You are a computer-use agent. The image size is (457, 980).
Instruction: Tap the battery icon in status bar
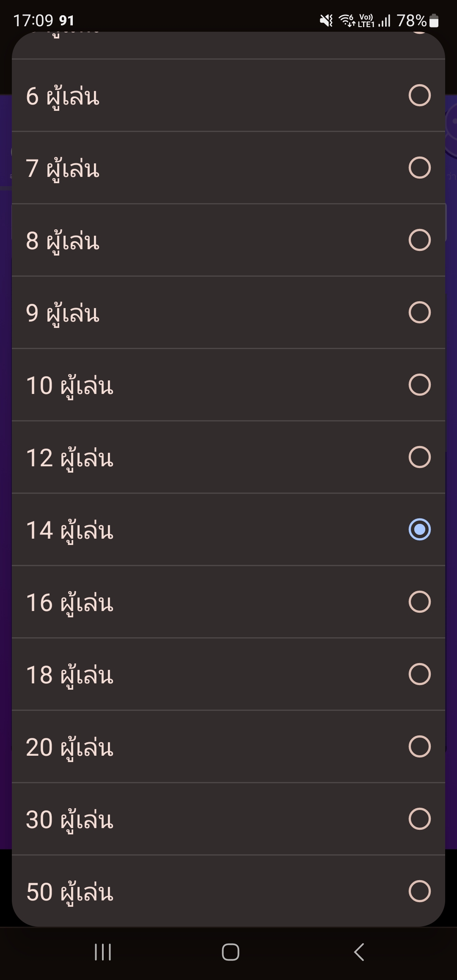[x=434, y=20]
